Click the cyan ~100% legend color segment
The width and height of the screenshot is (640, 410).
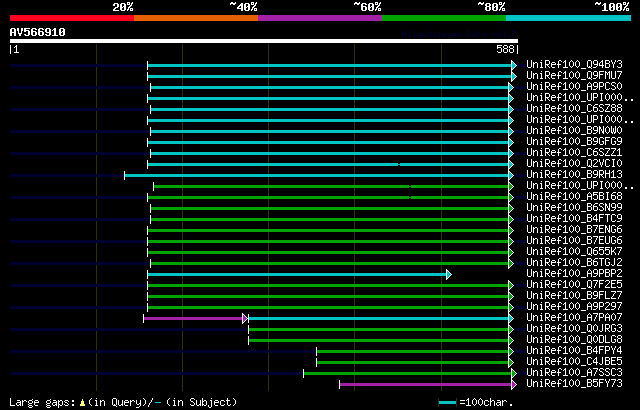(x=569, y=18)
